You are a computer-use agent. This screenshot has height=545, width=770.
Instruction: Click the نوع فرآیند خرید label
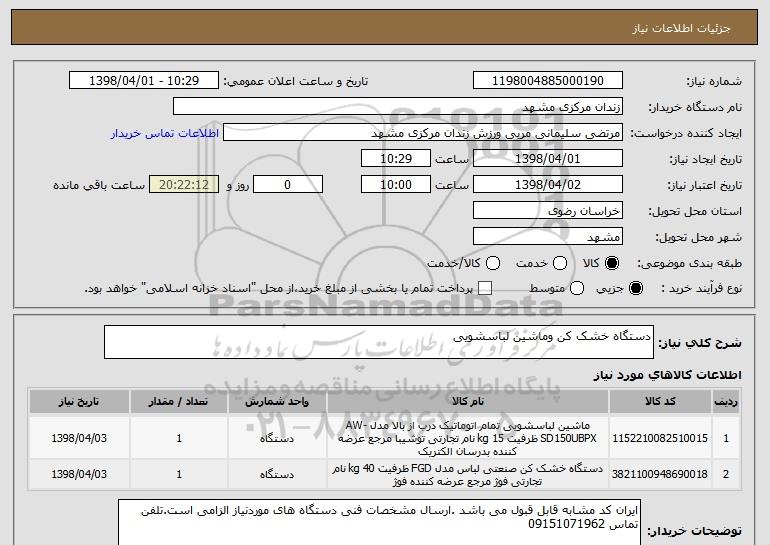701,289
